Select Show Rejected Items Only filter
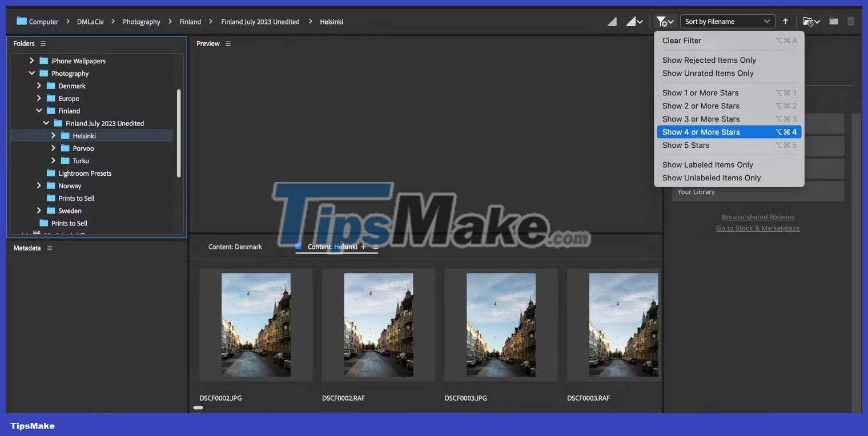 pyautogui.click(x=709, y=59)
